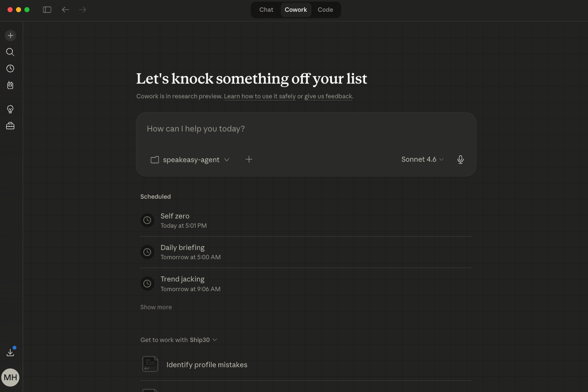588x392 pixels.
Task: Start voice input with the microphone icon
Action: [461, 160]
